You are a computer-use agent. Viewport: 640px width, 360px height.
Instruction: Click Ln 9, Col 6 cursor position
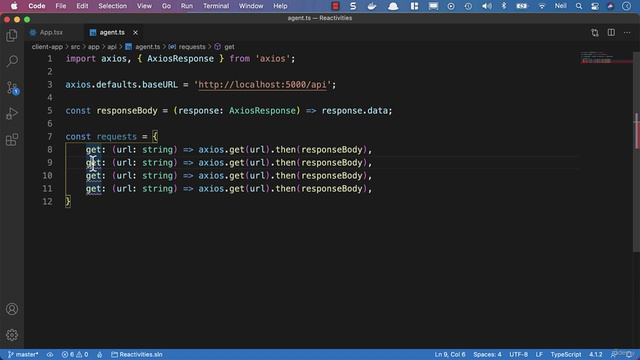point(450,354)
